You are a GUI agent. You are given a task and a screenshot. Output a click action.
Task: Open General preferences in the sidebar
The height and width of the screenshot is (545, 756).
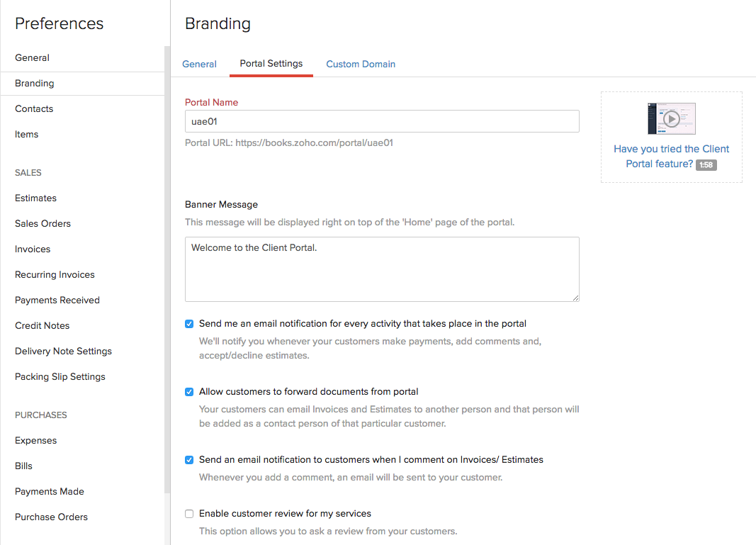tap(32, 57)
